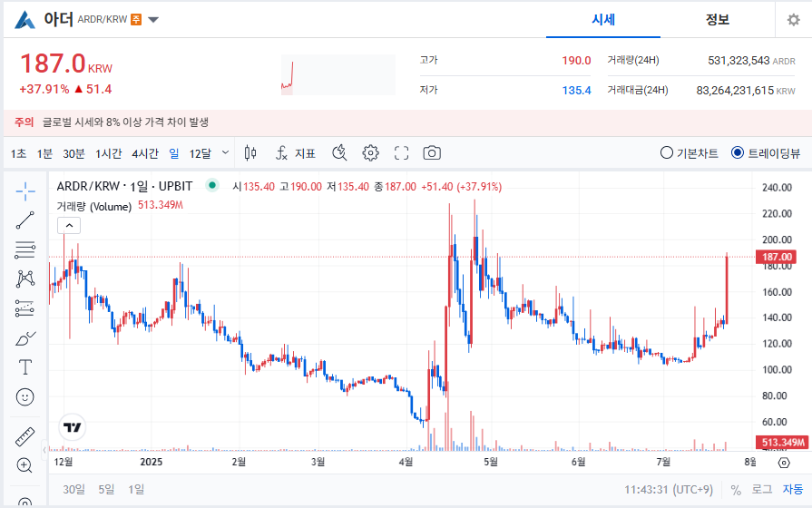Image resolution: width=812 pixels, height=508 pixels.
Task: Open the page settings gear top right
Action: (793, 20)
